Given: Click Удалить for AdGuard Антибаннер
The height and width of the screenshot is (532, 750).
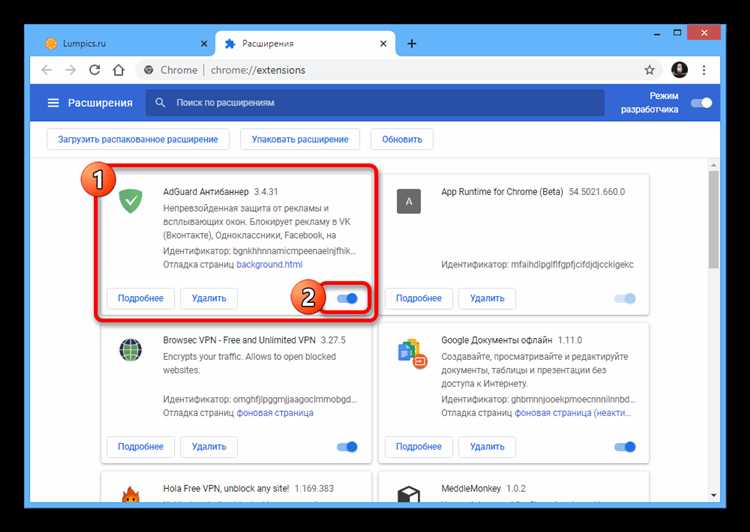Looking at the screenshot, I should point(209,298).
